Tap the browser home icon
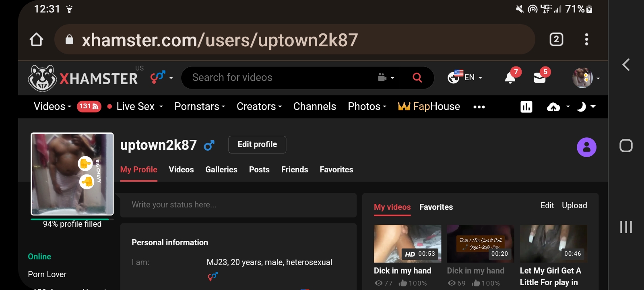The height and width of the screenshot is (290, 644). (36, 39)
